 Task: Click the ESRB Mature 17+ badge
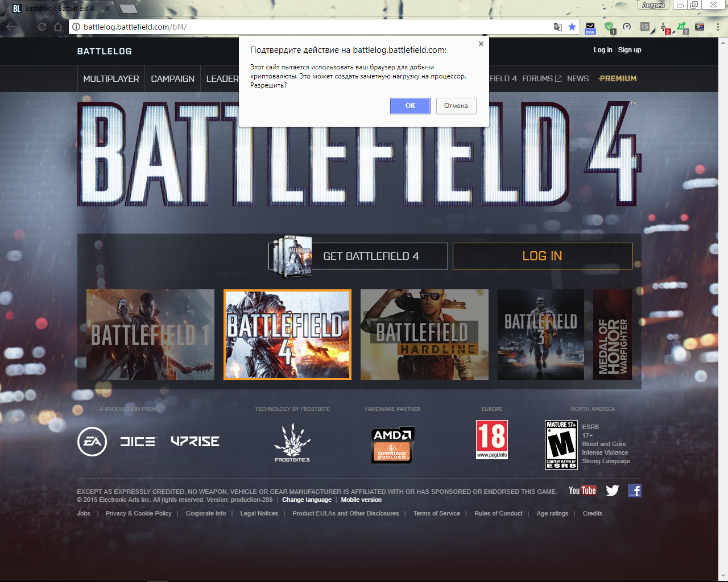561,445
